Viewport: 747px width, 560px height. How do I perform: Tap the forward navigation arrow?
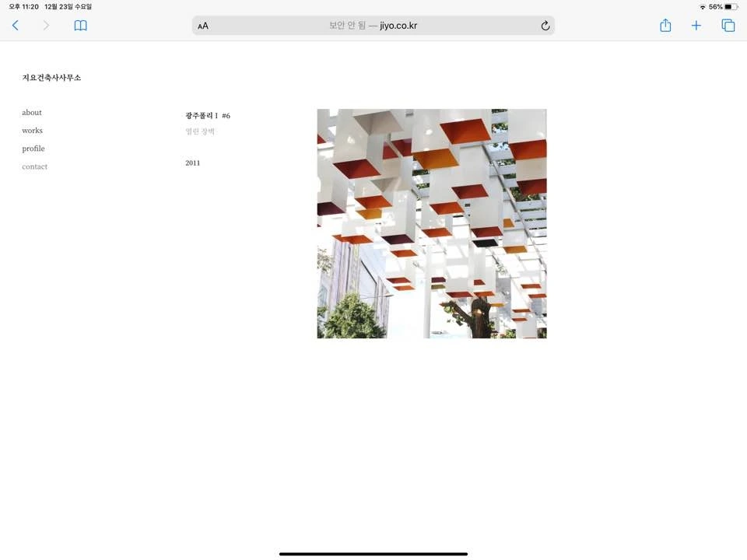[46, 26]
